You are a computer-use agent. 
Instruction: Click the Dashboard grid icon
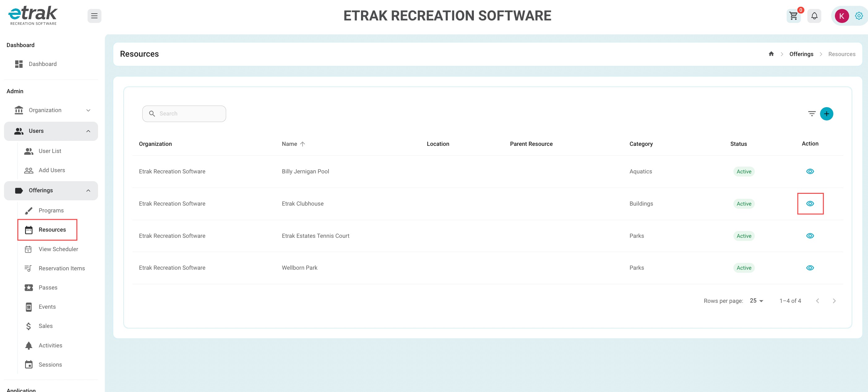(19, 64)
